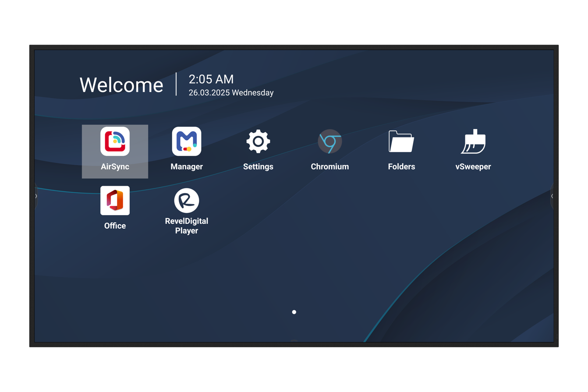Image resolution: width=588 pixels, height=392 pixels.
Task: Select the home page indicator dot
Action: click(x=294, y=312)
